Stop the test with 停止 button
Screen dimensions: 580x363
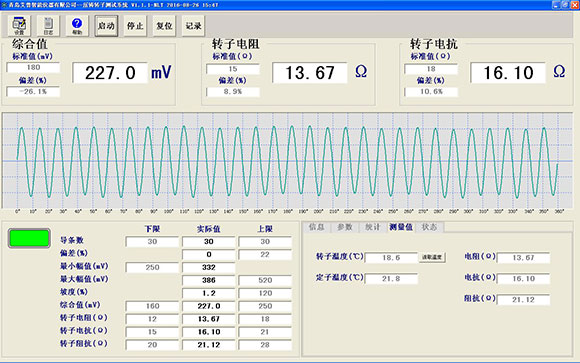pos(135,26)
